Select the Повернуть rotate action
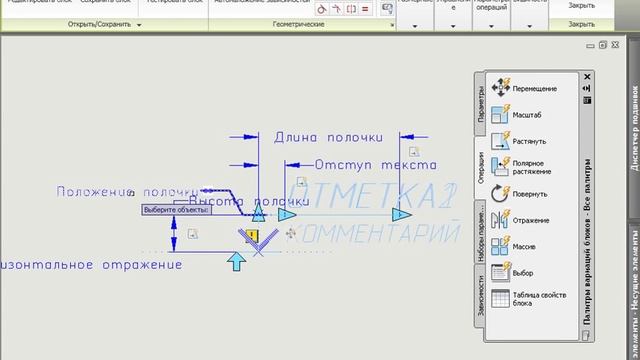Viewport: 640px width, 360px height. coord(519,194)
